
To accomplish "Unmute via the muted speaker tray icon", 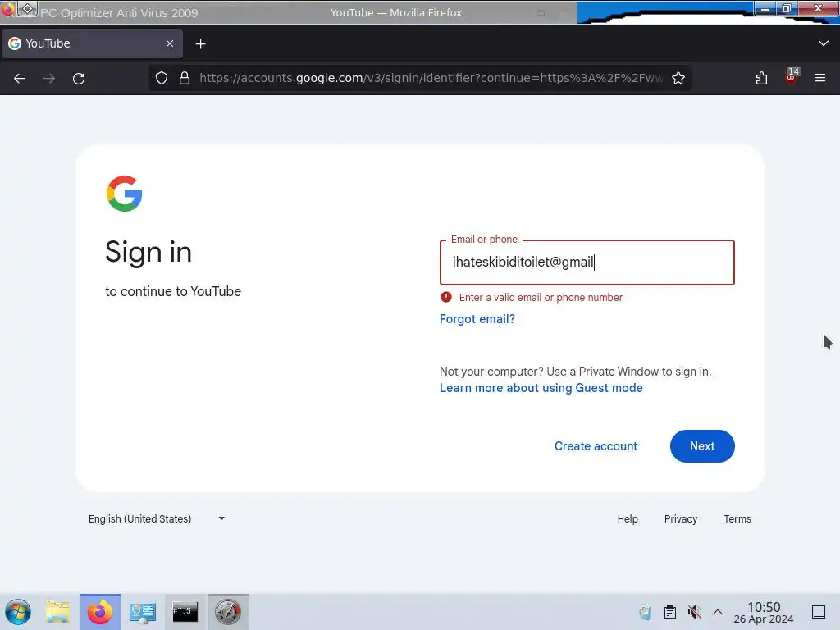I will click(x=694, y=612).
